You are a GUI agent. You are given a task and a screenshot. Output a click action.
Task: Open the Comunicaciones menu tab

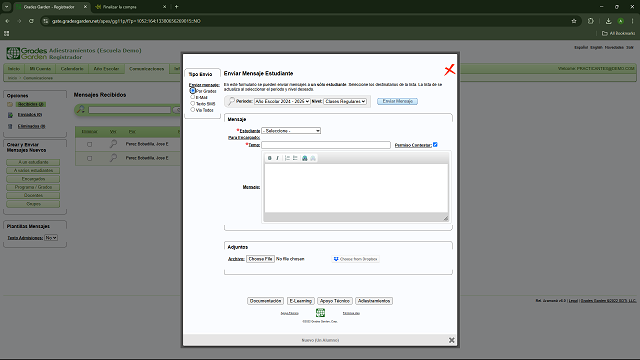(x=147, y=69)
